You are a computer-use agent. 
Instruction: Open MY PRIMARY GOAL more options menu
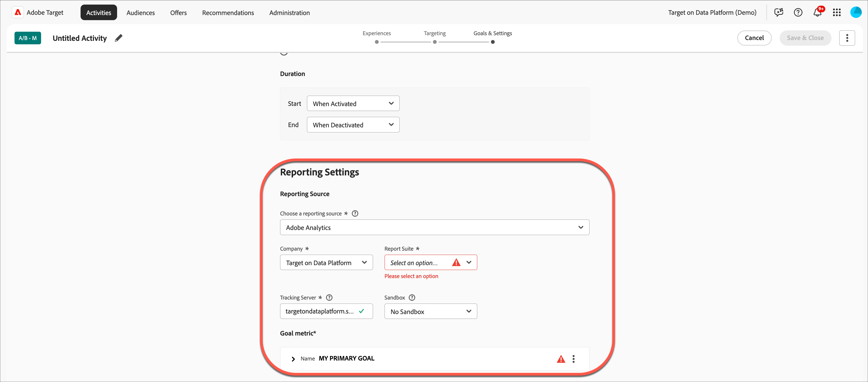pos(573,359)
